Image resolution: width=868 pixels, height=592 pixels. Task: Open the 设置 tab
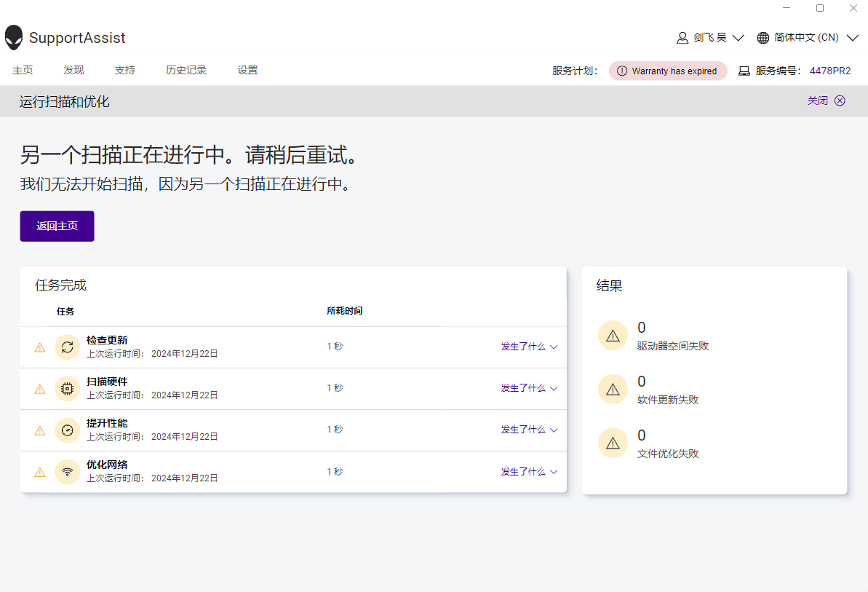click(x=247, y=71)
